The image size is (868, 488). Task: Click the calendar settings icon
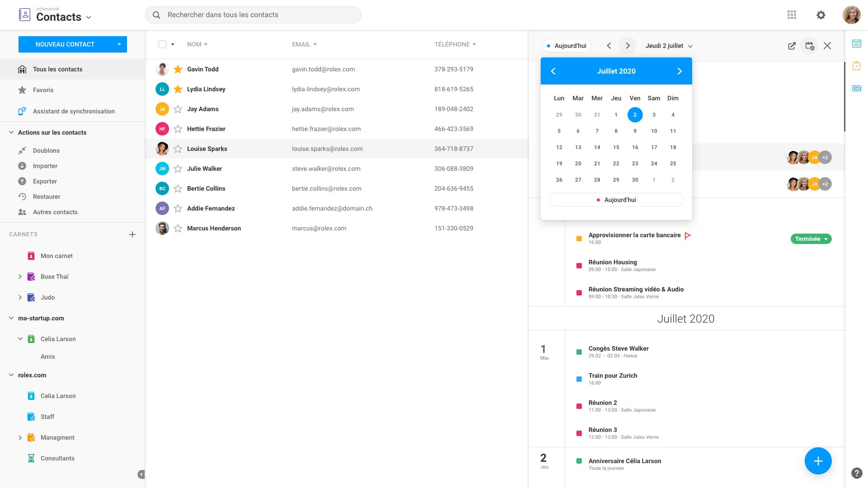pyautogui.click(x=810, y=46)
